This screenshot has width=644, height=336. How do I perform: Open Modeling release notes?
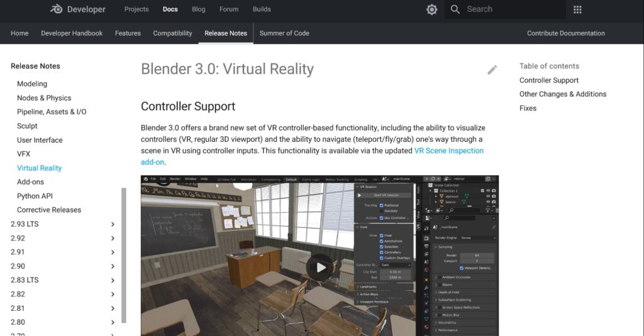(32, 84)
